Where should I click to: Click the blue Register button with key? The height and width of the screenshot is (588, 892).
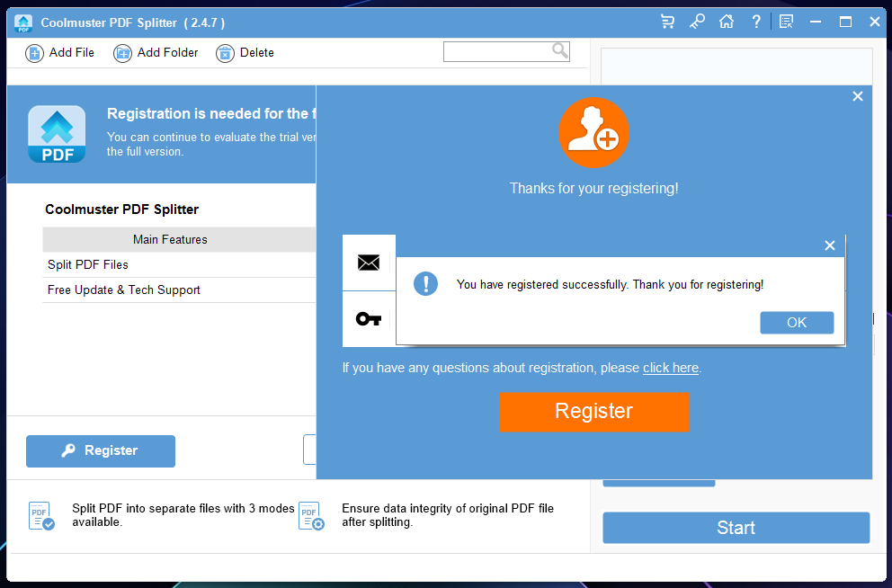(x=101, y=450)
